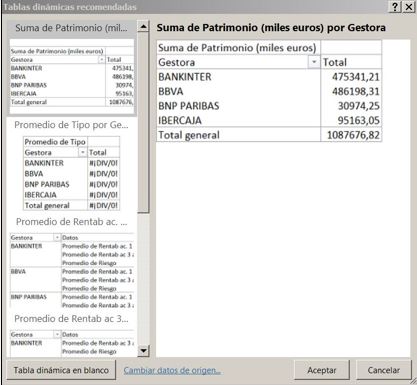Open Gestora dropdown in Suma de Patrimonio thumbnail
The width and height of the screenshot is (417, 385).
(101, 60)
